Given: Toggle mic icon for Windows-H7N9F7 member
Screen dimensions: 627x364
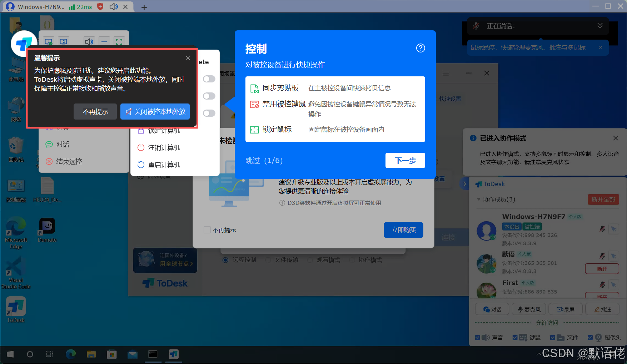Looking at the screenshot, I should click(602, 229).
